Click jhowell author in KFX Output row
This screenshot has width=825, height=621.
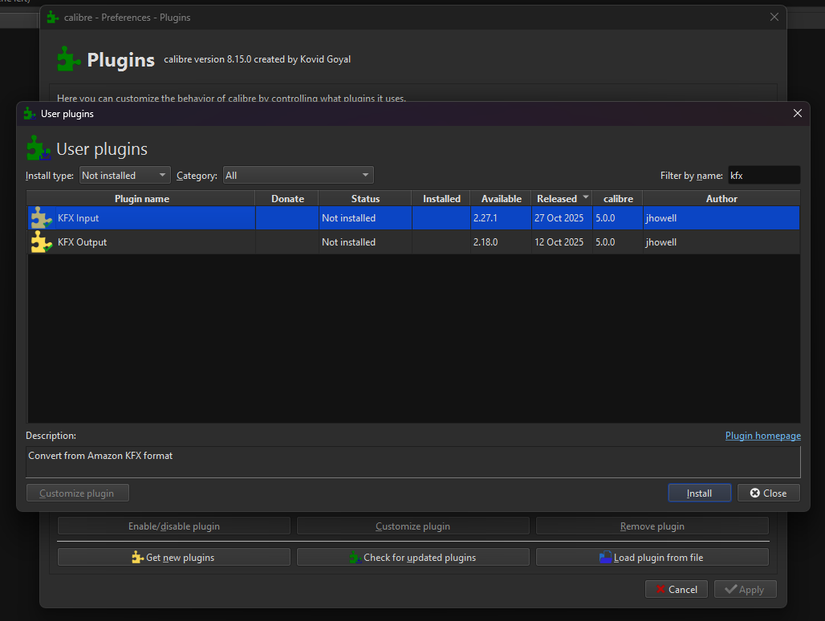661,242
